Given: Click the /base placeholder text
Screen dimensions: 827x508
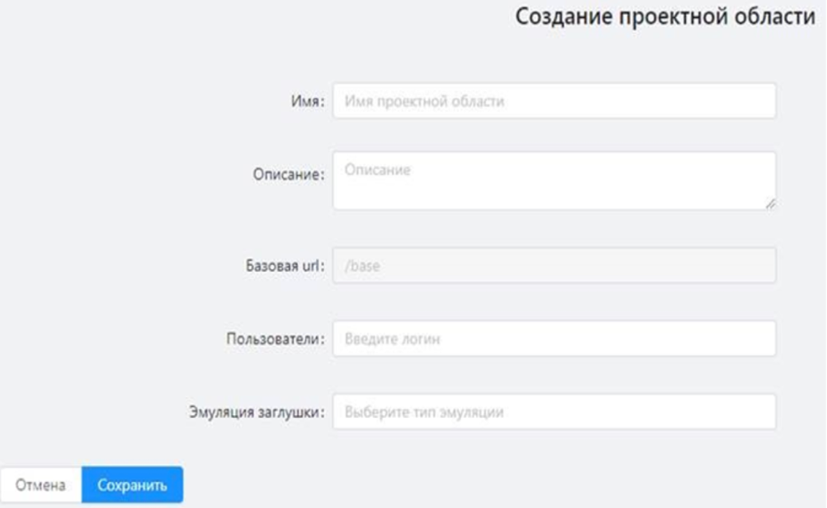Looking at the screenshot, I should click(362, 265).
